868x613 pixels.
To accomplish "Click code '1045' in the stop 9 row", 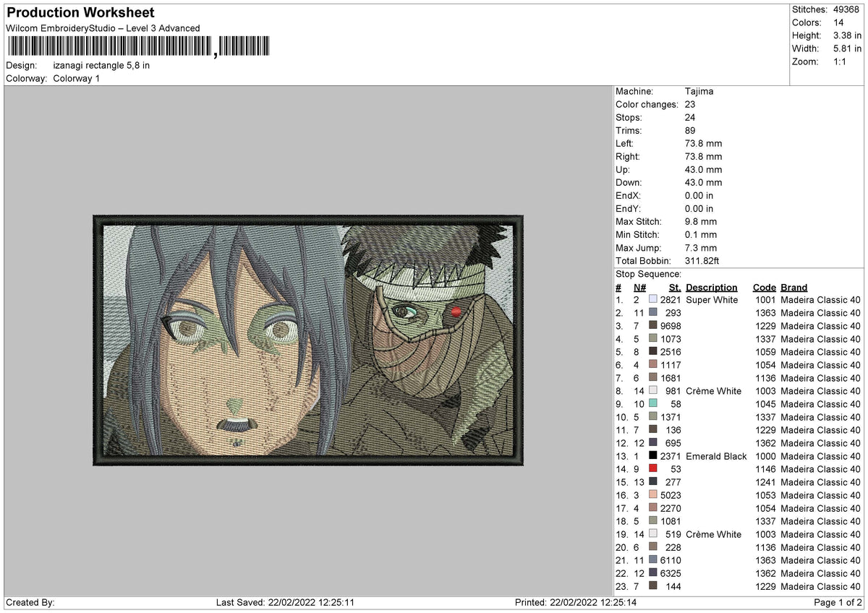I will (x=766, y=404).
